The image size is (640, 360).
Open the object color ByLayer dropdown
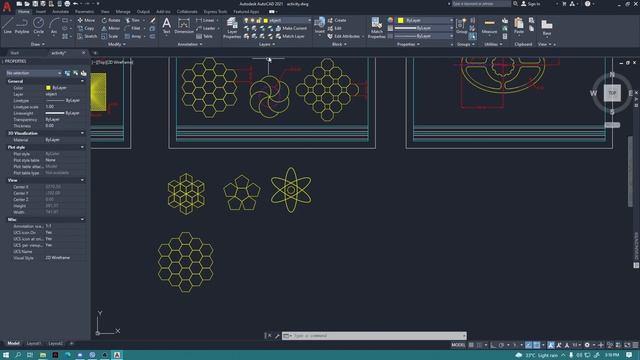tap(425, 20)
